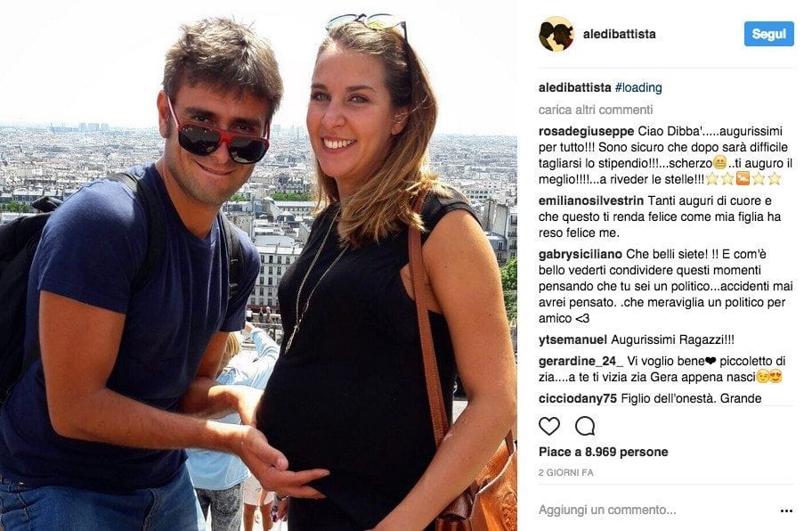Click the comment speech bubble icon

coord(585,427)
